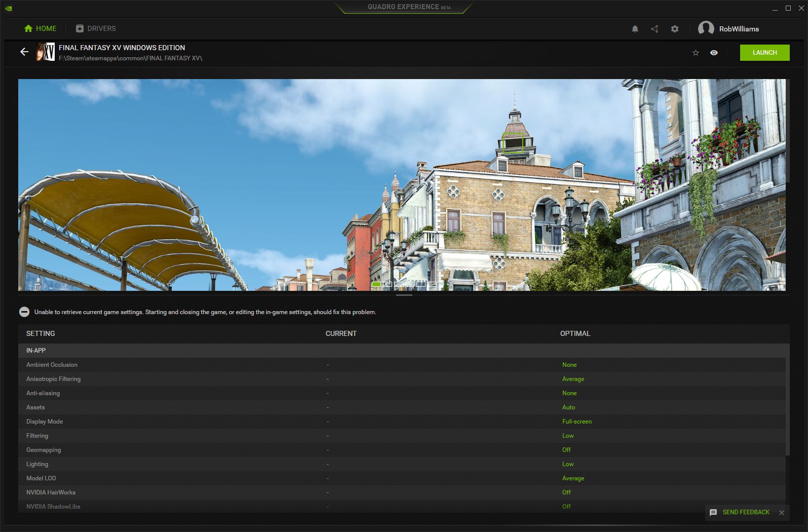
Task: Toggle game visibility with the eye icon
Action: pyautogui.click(x=714, y=53)
